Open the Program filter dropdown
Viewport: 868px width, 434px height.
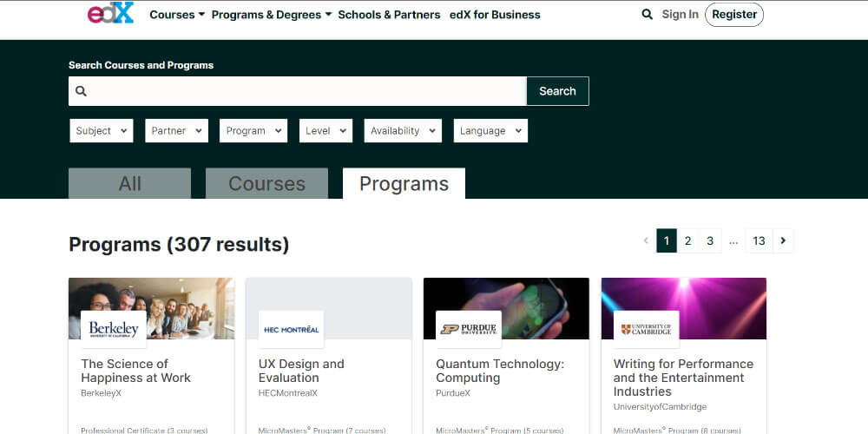253,131
